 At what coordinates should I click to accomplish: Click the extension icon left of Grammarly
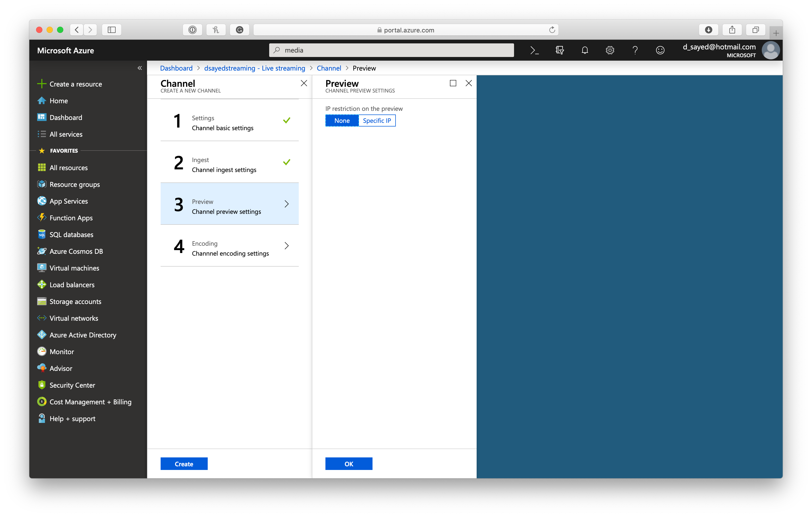pos(216,30)
